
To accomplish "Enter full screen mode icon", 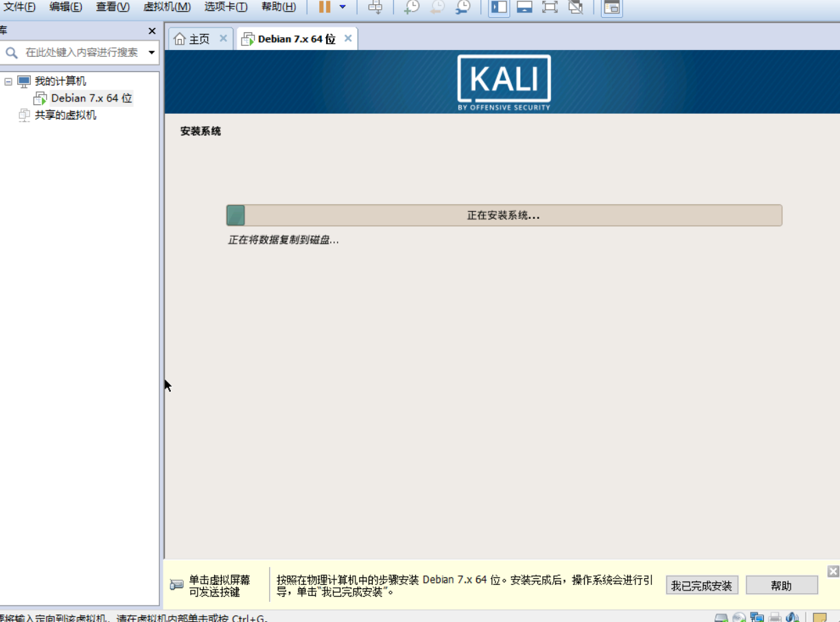I will [550, 8].
